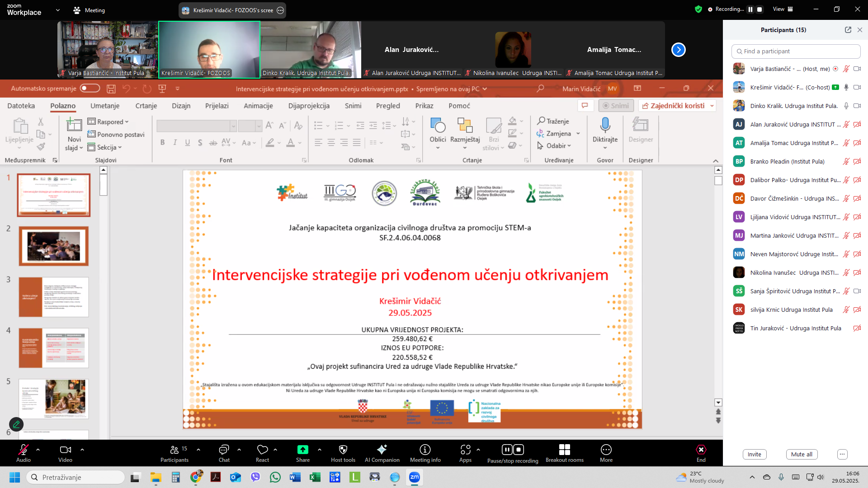Open the Umetanje ribbon tab
Screen dimensions: 868x488
[x=105, y=106]
